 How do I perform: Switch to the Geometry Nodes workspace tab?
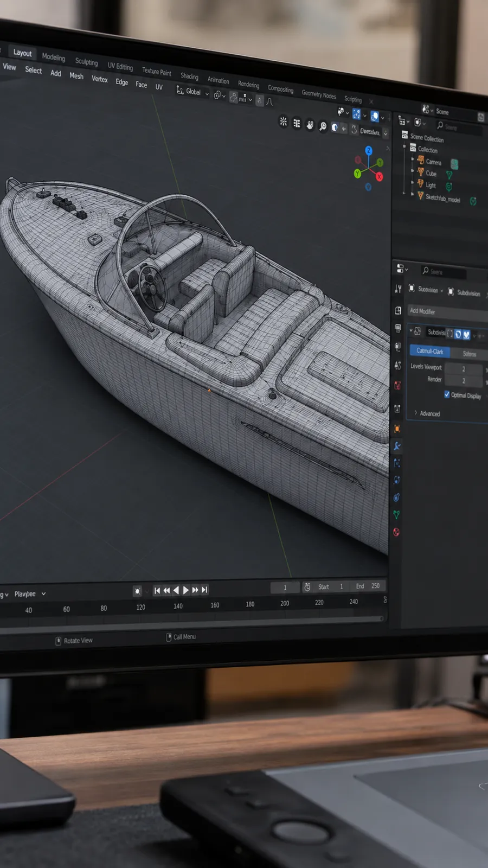[319, 94]
